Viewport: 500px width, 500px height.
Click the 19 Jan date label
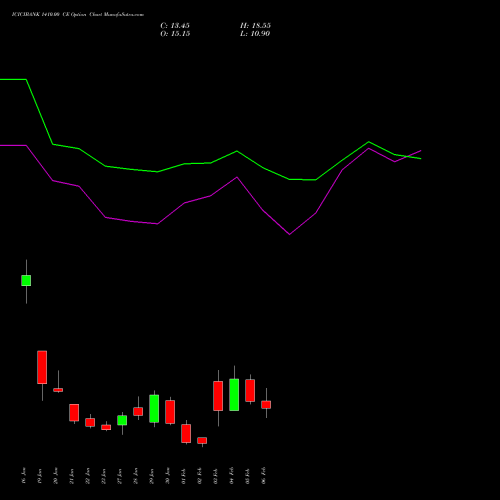[40, 475]
